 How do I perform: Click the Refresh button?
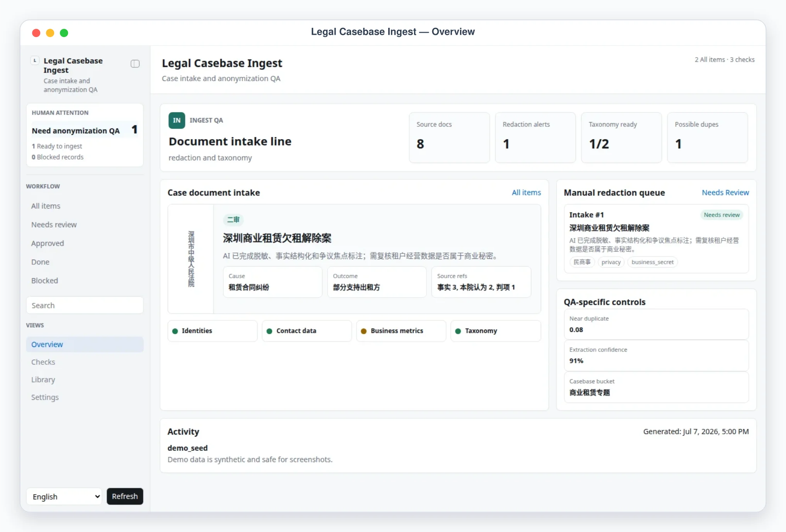click(x=125, y=496)
